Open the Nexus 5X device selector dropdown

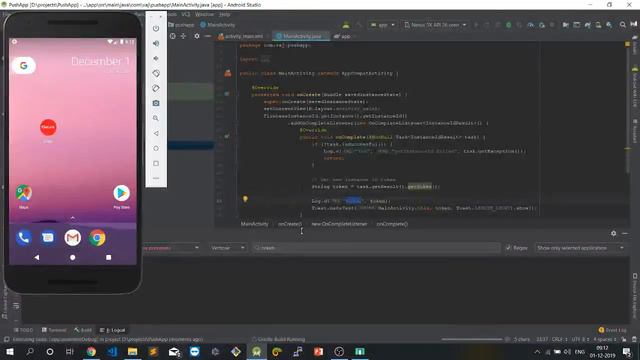coord(435,25)
